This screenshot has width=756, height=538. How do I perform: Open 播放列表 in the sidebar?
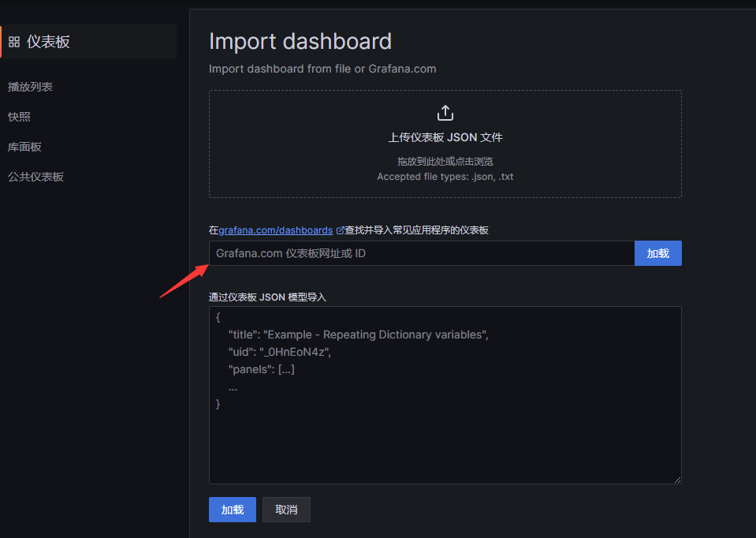pos(30,87)
